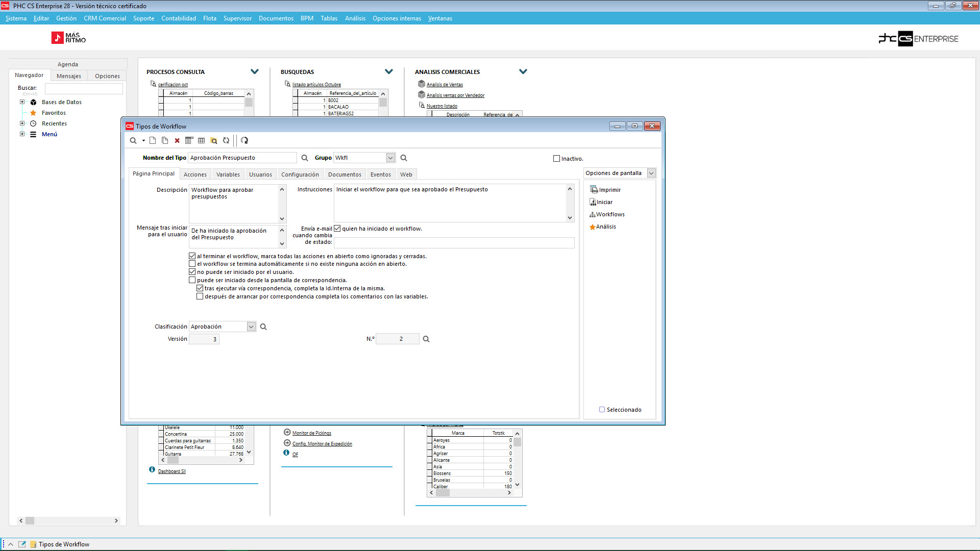Toggle 'al terminar el workflow' checkbox
980x551 pixels.
pyautogui.click(x=192, y=256)
